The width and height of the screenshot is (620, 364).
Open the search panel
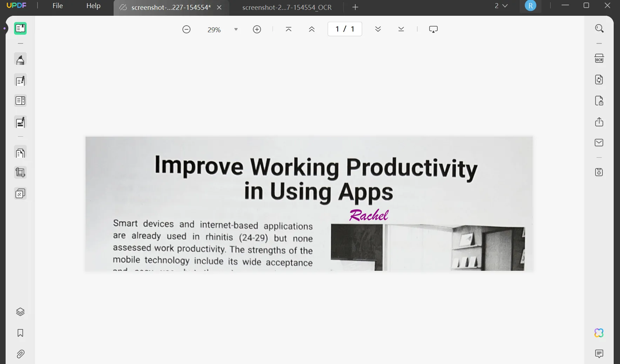tap(600, 28)
